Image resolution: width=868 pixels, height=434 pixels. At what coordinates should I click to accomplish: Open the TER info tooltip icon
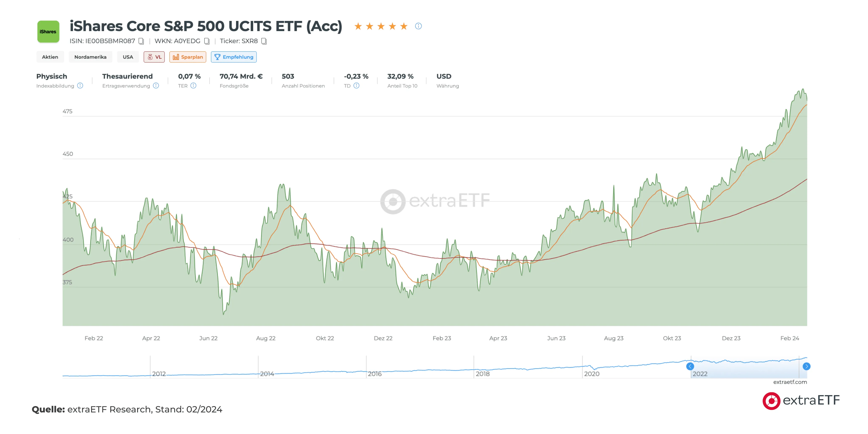(x=193, y=86)
